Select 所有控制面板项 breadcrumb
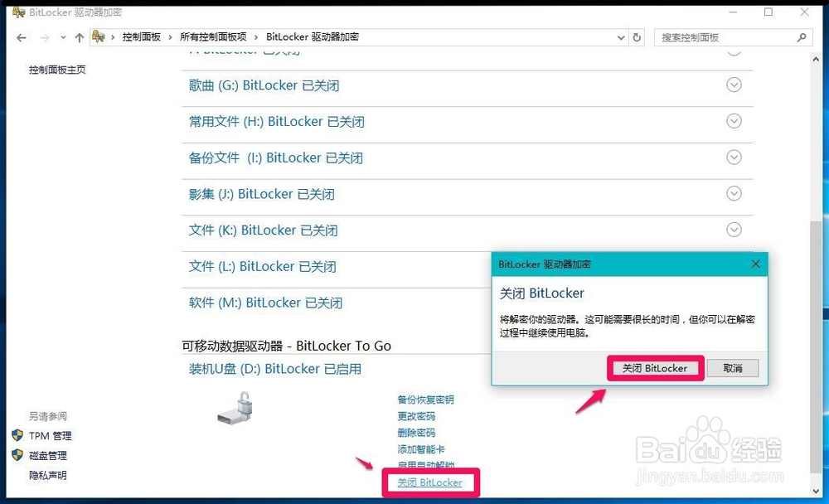The height and width of the screenshot is (504, 829). click(213, 37)
